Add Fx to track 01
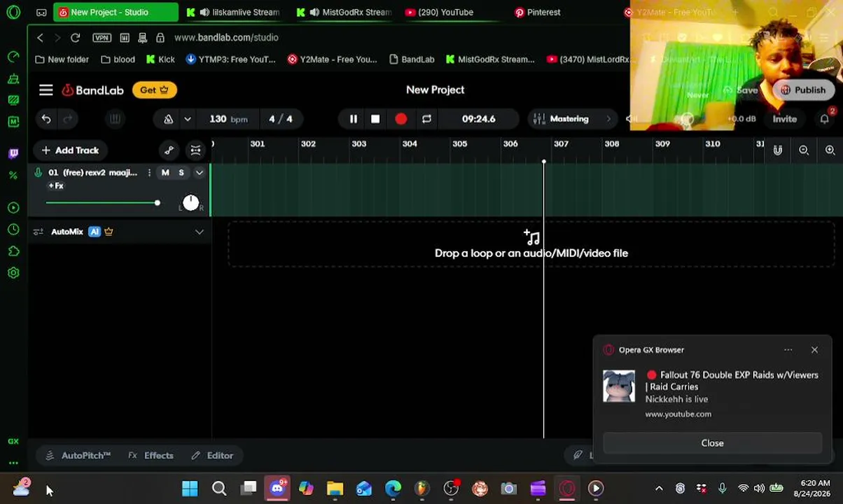Screen dimensions: 843x504 tap(56, 185)
